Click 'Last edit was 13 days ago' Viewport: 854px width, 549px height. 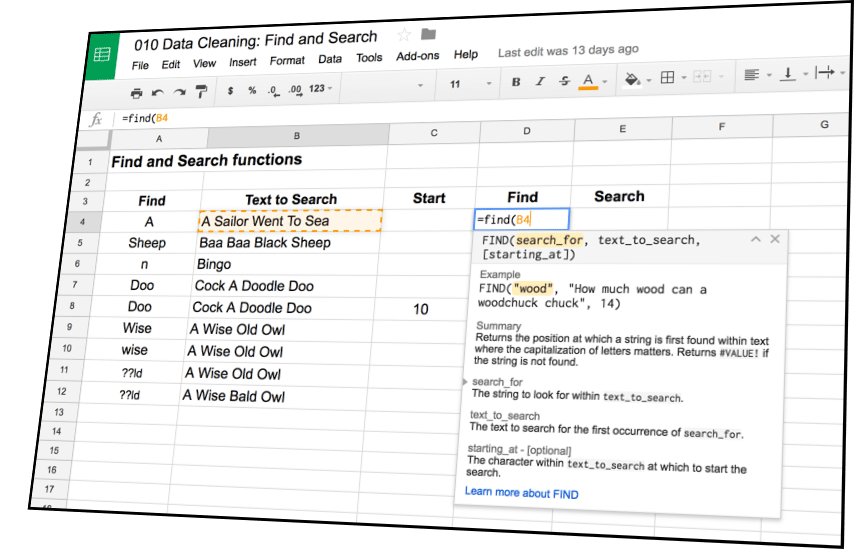[x=568, y=51]
